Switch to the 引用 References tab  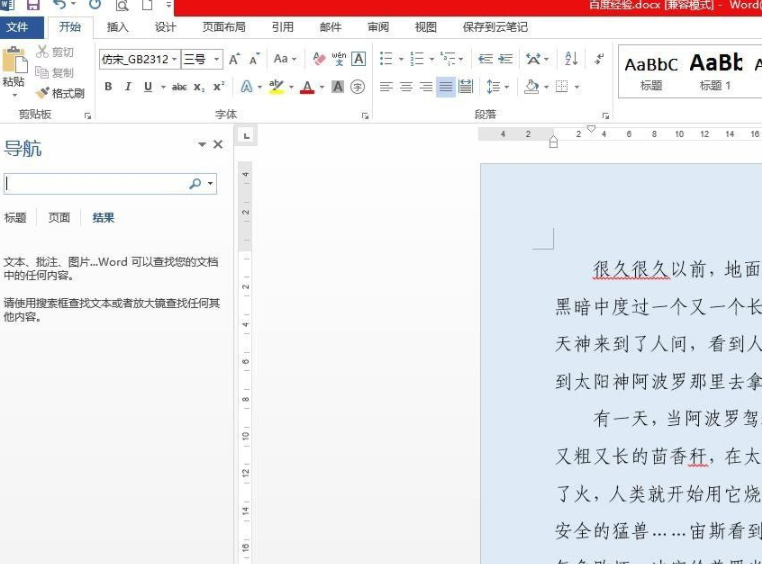tap(282, 27)
